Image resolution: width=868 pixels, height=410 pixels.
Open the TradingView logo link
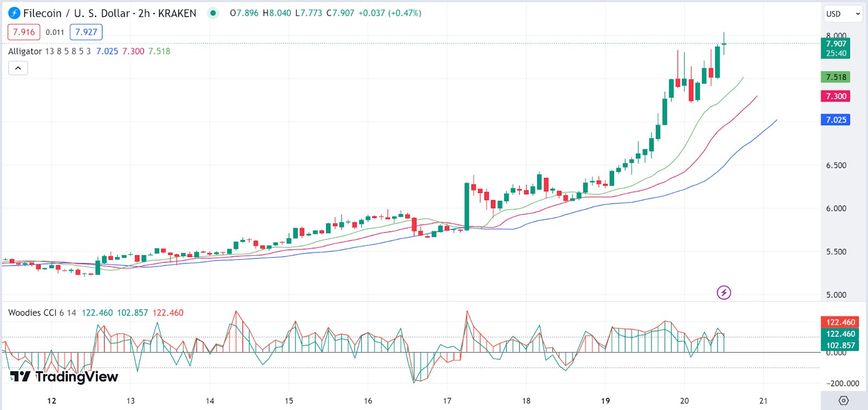(x=64, y=376)
